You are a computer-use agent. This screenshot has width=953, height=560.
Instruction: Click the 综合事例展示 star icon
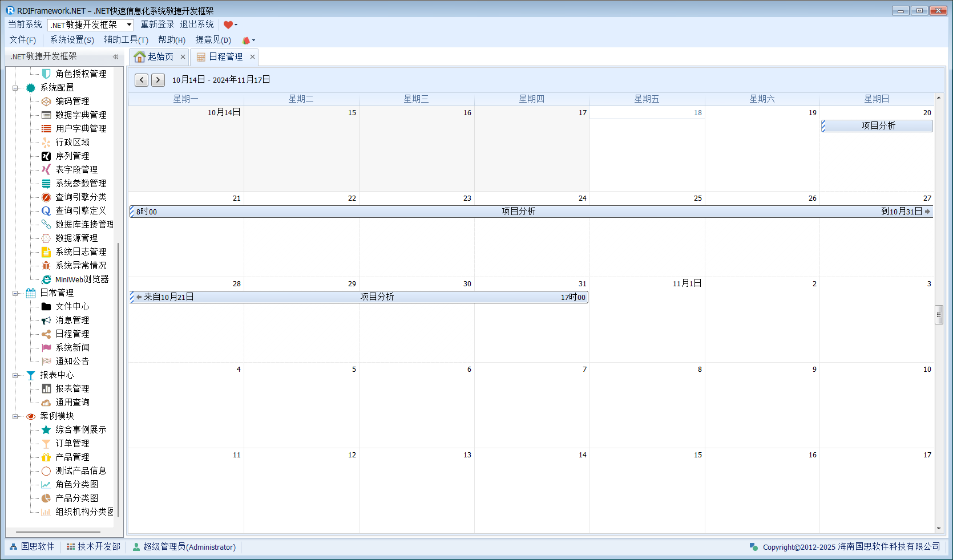click(x=46, y=430)
